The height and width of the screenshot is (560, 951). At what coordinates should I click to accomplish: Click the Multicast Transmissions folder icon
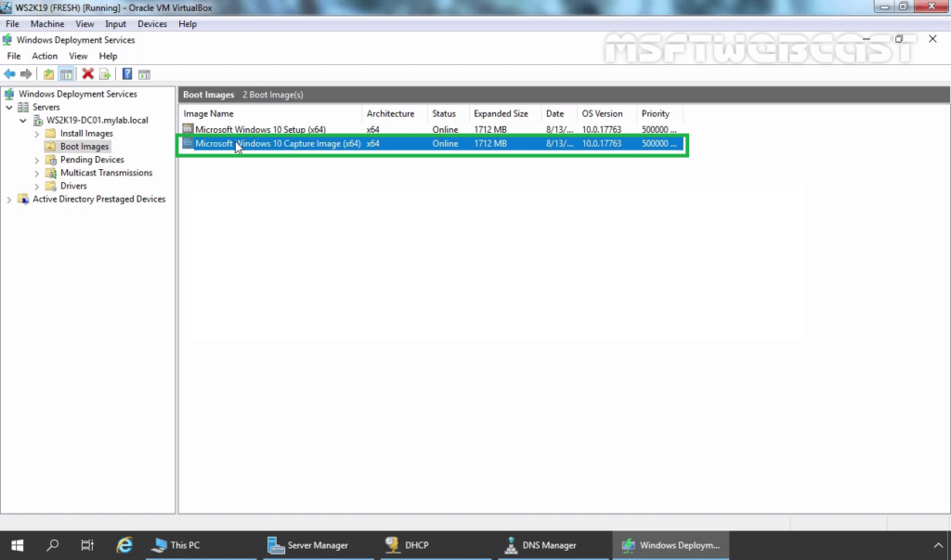51,173
